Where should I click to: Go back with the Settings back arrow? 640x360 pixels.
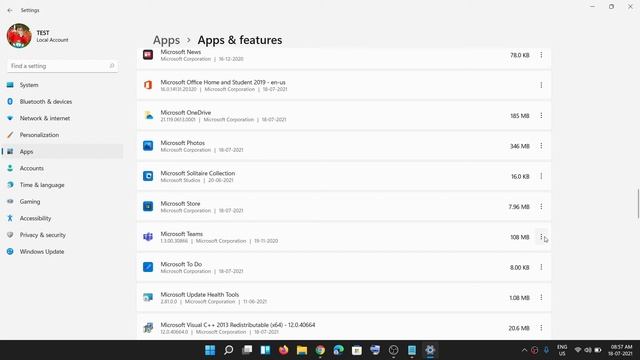[x=10, y=10]
